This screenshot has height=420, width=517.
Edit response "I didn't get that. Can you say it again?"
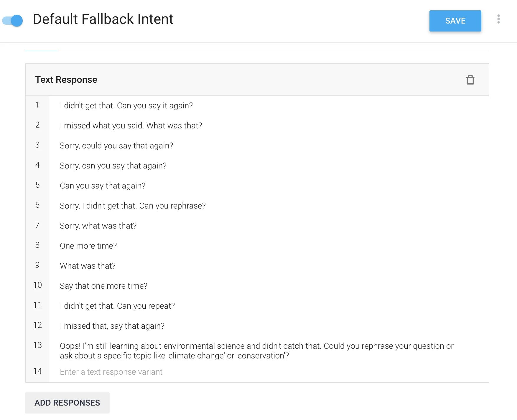tap(126, 105)
